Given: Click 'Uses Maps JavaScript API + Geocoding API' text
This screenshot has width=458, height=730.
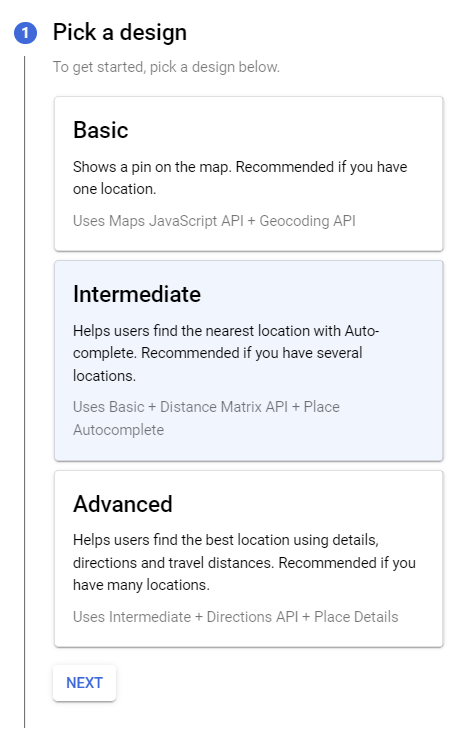Looking at the screenshot, I should (x=214, y=221).
